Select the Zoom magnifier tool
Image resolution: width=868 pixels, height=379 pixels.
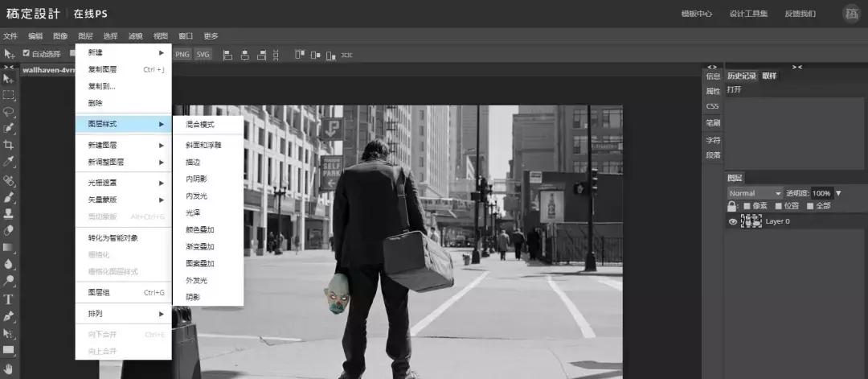(9, 281)
